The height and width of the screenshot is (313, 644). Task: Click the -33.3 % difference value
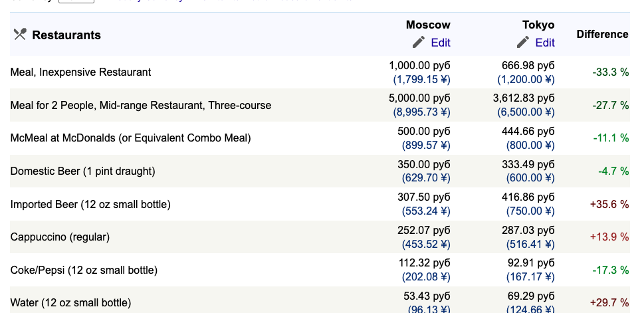point(611,72)
